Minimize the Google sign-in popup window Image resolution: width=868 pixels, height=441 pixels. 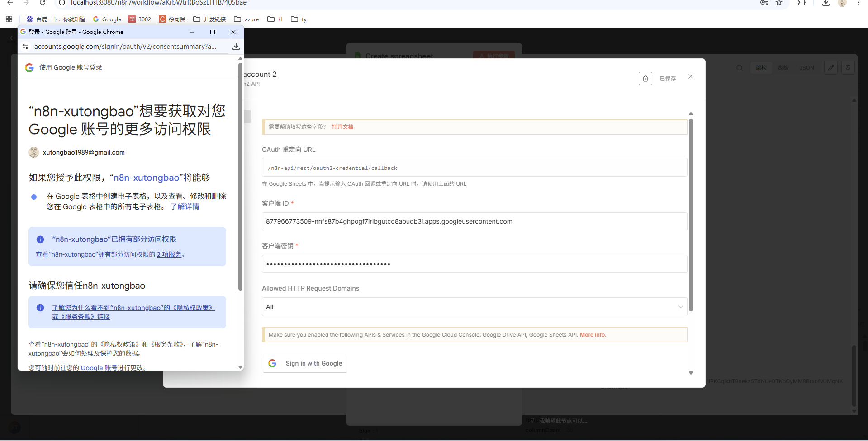point(192,32)
